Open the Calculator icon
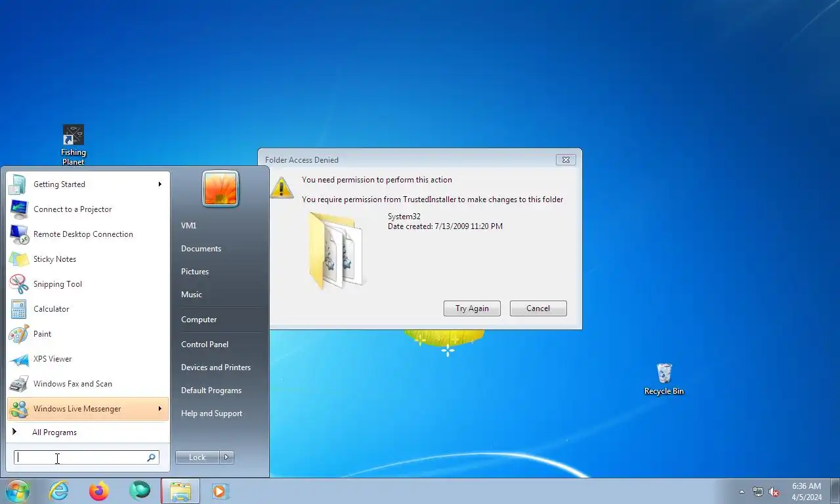The height and width of the screenshot is (504, 840). (x=18, y=309)
